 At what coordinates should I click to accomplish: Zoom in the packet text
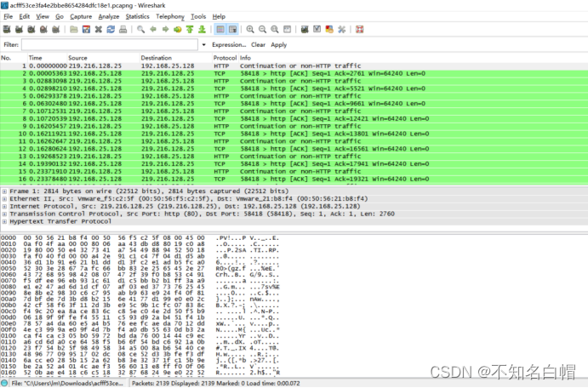[250, 29]
